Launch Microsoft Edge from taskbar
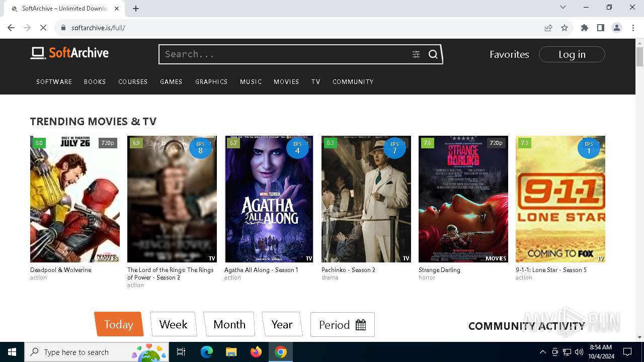Image resolution: width=644 pixels, height=362 pixels. [207, 352]
